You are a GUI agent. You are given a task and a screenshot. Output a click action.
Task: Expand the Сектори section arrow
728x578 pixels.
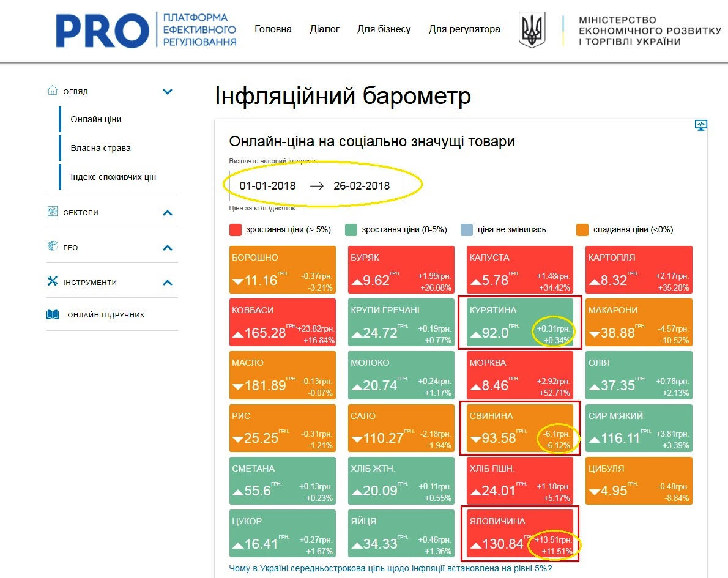point(168,213)
